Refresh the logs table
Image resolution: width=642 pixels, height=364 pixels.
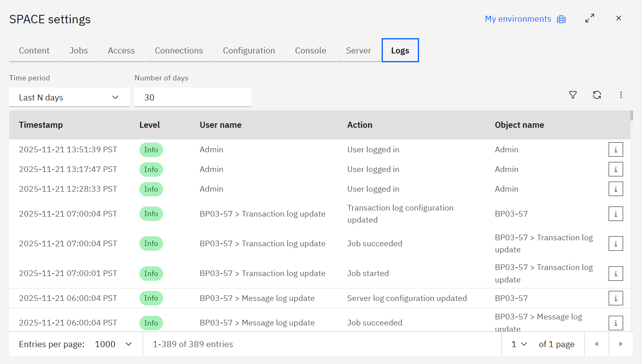coord(597,95)
